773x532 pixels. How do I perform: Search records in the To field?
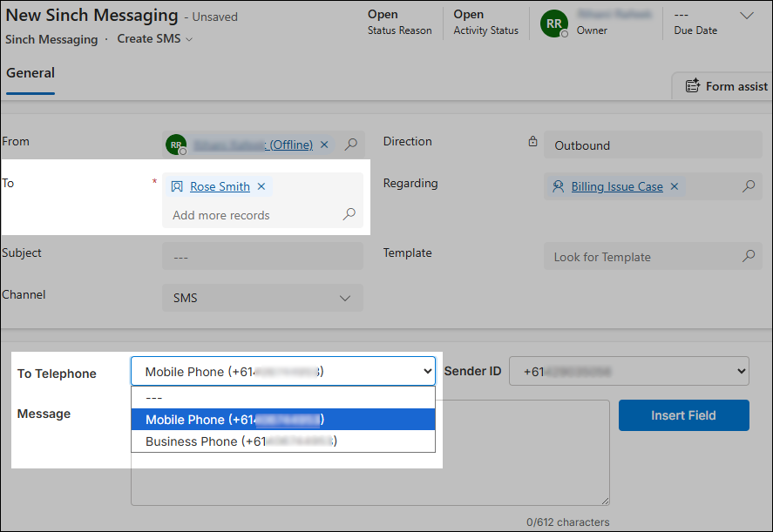click(349, 214)
